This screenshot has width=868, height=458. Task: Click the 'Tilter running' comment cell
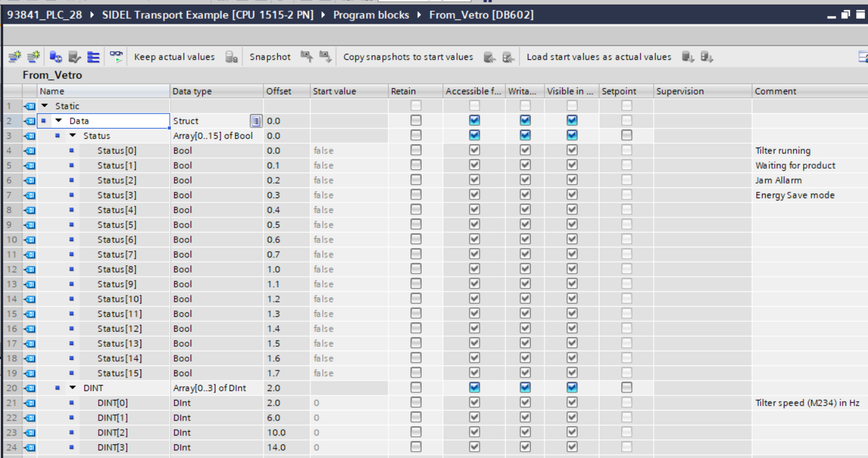pos(810,151)
